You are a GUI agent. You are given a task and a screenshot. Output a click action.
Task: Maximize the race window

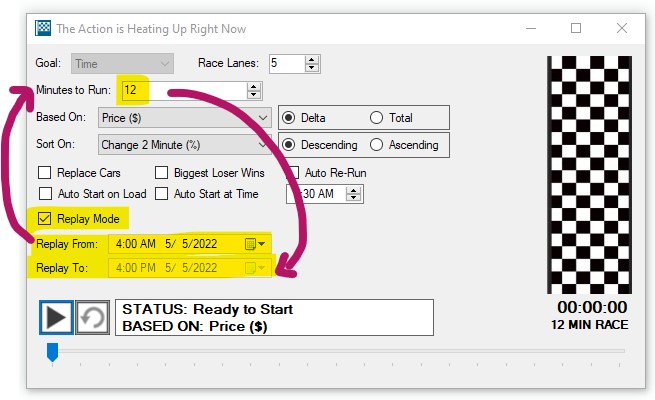[576, 29]
